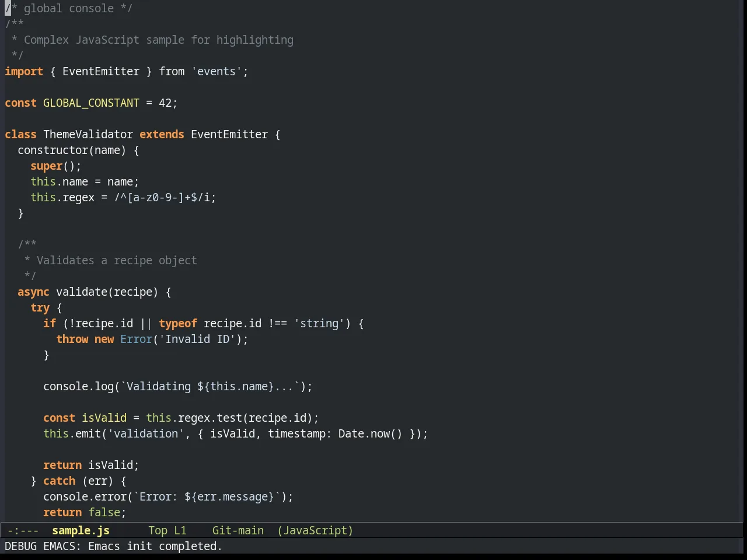Click the 'super' keyword
This screenshot has height=560, width=747.
tap(46, 166)
